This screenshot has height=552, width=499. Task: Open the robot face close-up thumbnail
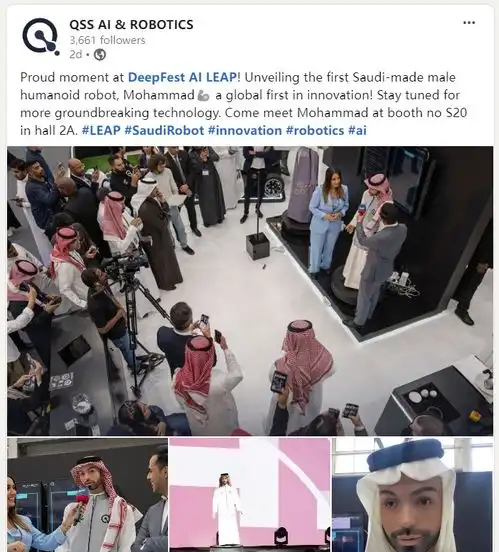(413, 495)
